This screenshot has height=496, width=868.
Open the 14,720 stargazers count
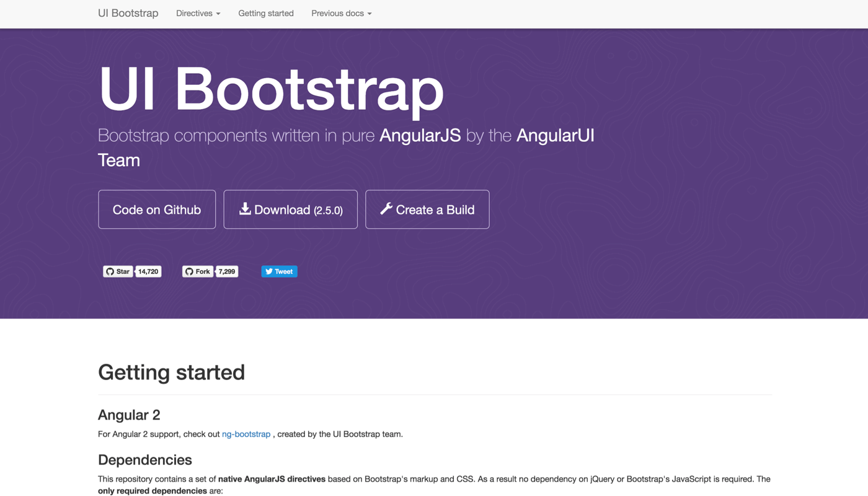click(148, 272)
